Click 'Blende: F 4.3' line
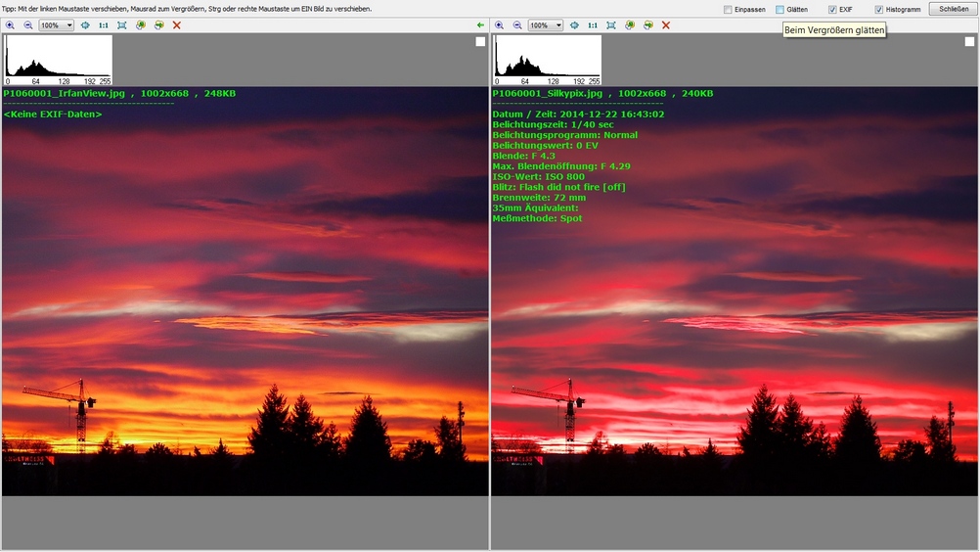 [524, 156]
